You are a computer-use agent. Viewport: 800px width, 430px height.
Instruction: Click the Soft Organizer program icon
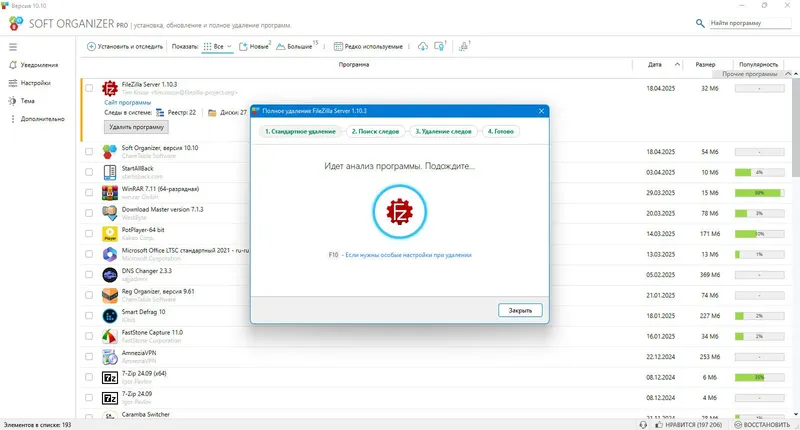[x=110, y=151]
